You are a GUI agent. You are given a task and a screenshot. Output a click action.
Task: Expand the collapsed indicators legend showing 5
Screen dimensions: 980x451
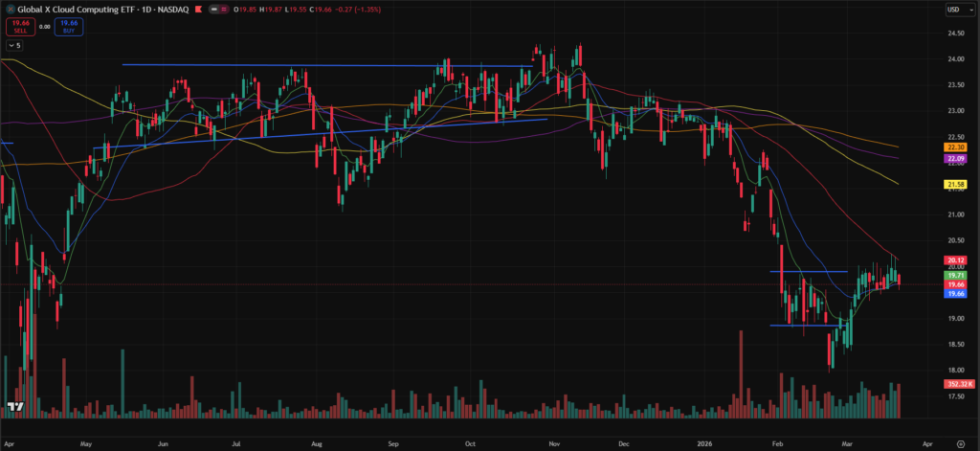[16, 45]
